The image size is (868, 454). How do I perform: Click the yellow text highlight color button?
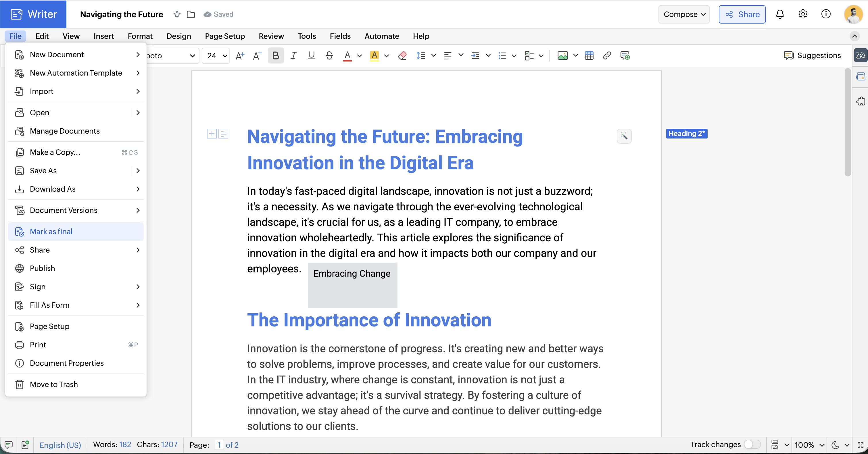pos(374,55)
